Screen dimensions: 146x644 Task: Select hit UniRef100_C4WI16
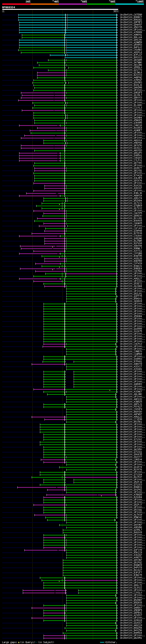131,125
